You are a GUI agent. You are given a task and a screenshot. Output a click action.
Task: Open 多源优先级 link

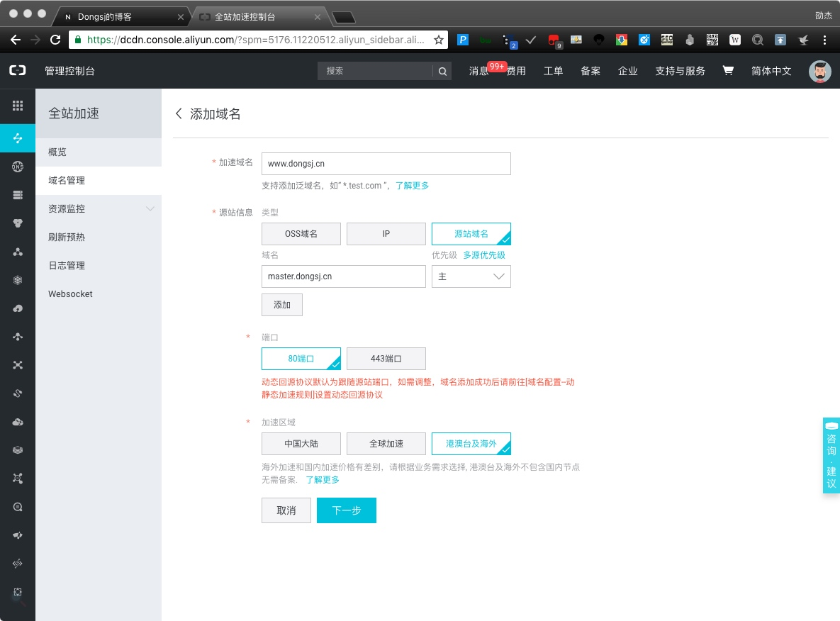click(484, 255)
